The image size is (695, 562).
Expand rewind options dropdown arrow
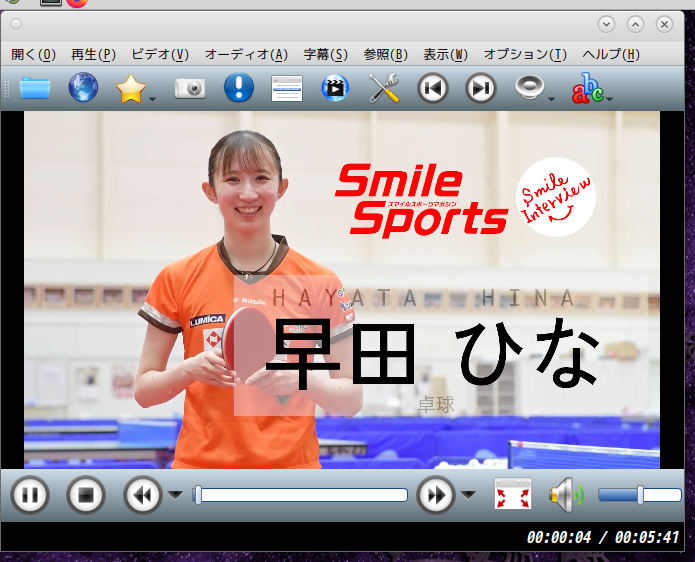coord(175,495)
